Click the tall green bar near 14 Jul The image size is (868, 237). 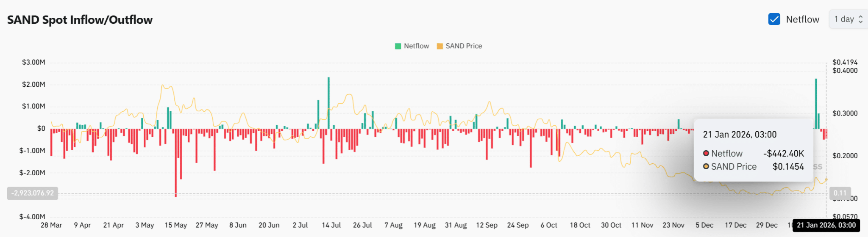(x=328, y=103)
